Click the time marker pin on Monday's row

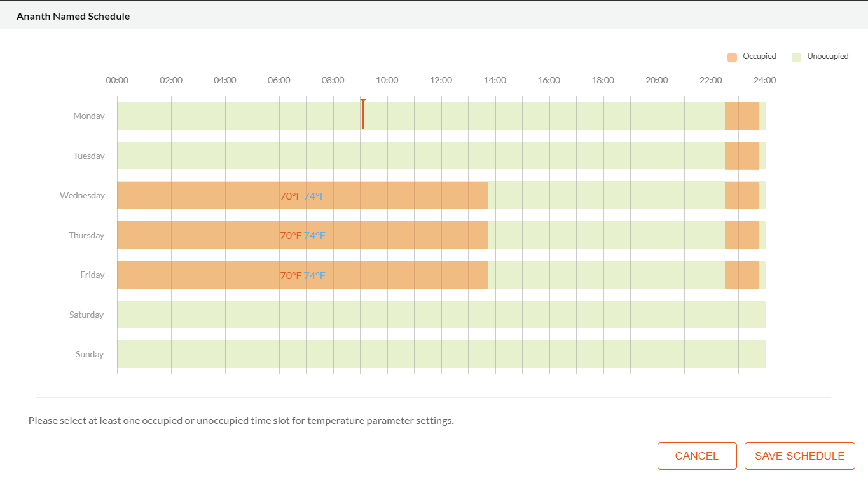(x=362, y=113)
